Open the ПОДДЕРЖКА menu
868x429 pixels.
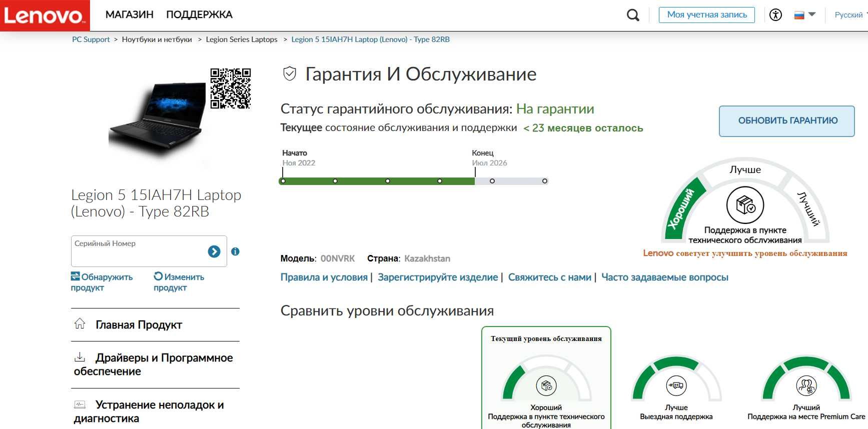click(x=199, y=15)
